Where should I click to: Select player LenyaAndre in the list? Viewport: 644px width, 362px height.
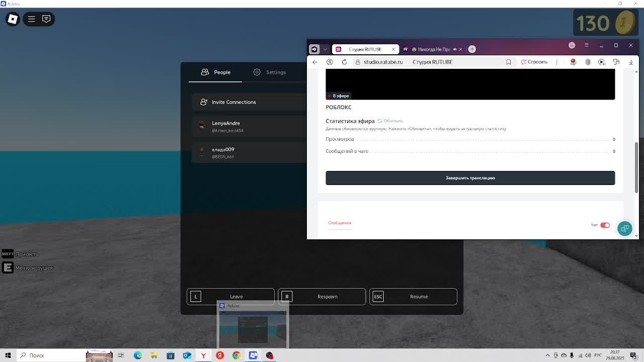(x=249, y=126)
